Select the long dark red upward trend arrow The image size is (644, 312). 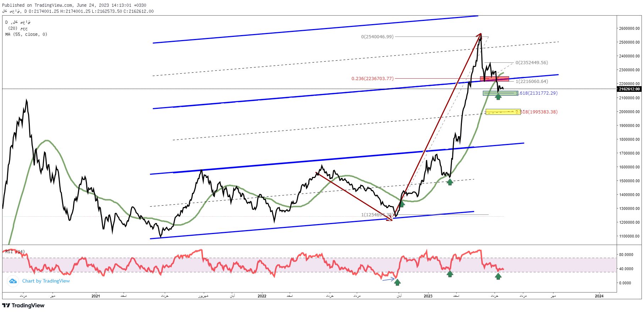[438, 125]
